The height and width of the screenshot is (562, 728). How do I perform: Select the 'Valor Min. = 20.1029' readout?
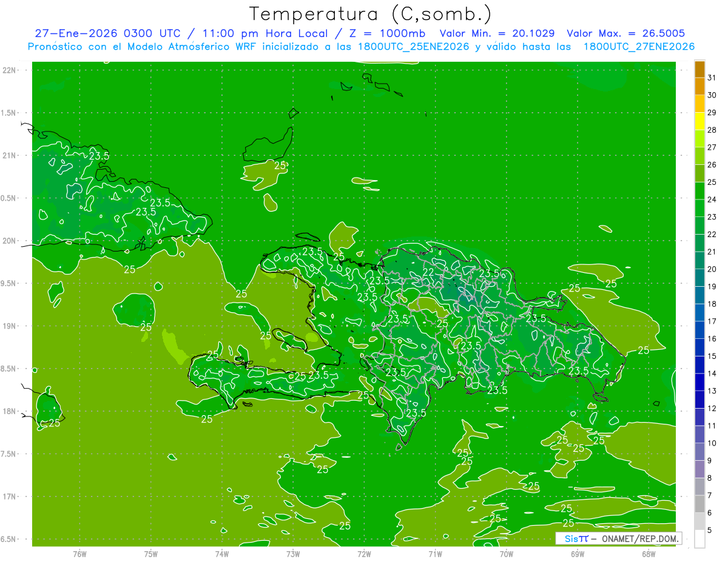coord(497,34)
